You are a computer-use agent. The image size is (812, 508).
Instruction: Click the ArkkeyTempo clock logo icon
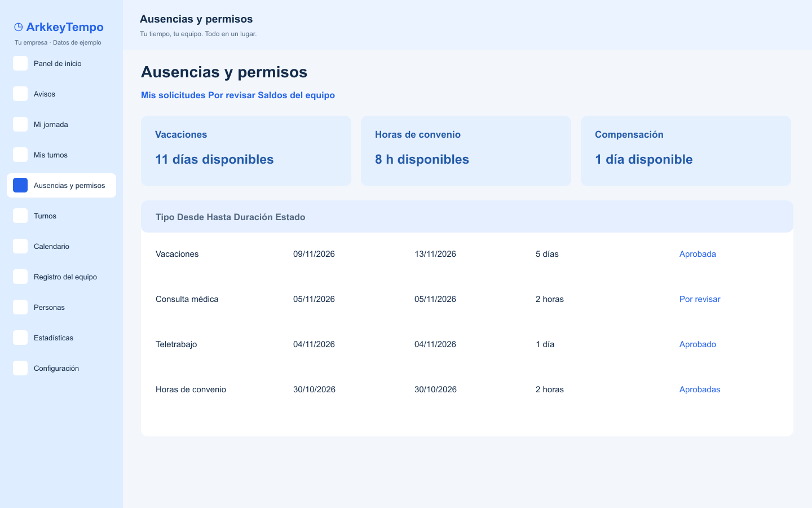point(19,27)
